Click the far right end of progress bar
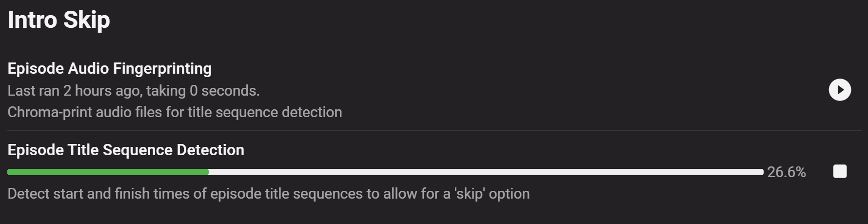The width and height of the screenshot is (868, 224). point(761,172)
